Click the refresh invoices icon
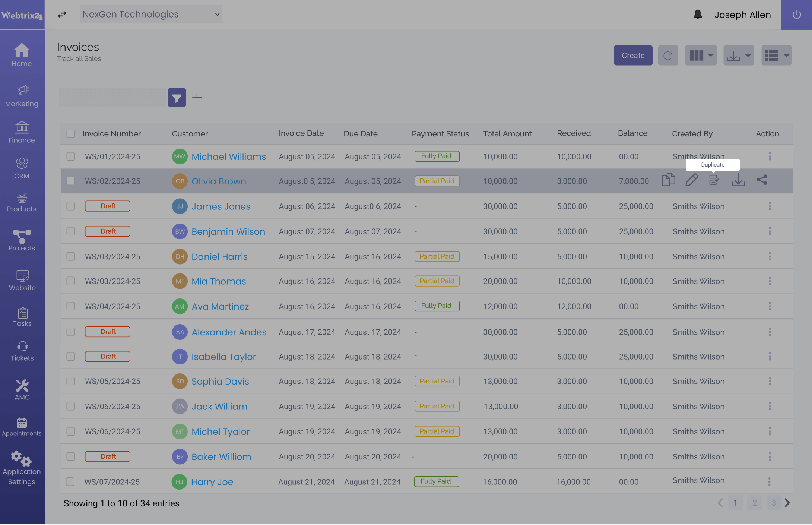The width and height of the screenshot is (812, 525). pyautogui.click(x=668, y=56)
